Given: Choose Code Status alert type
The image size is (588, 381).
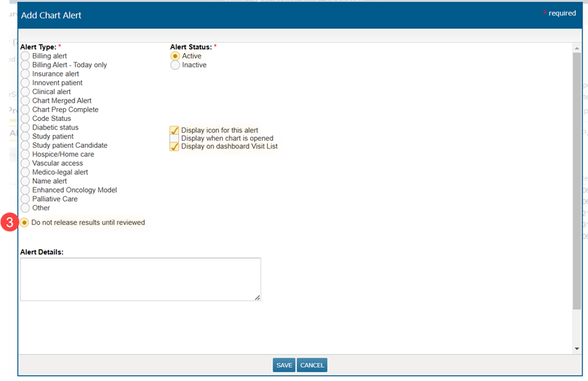Looking at the screenshot, I should (x=26, y=119).
